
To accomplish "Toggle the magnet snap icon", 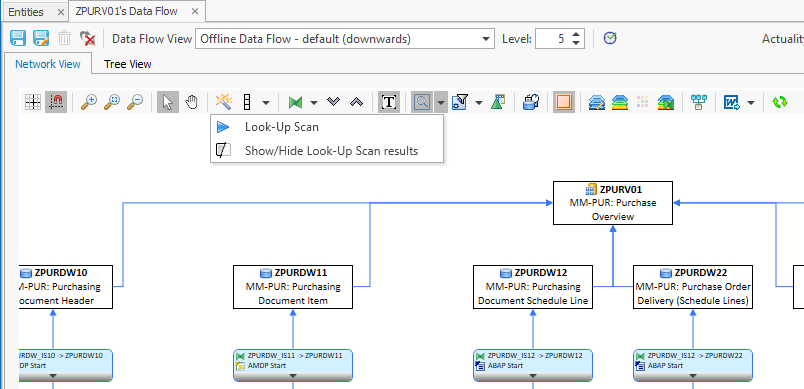I will point(55,103).
